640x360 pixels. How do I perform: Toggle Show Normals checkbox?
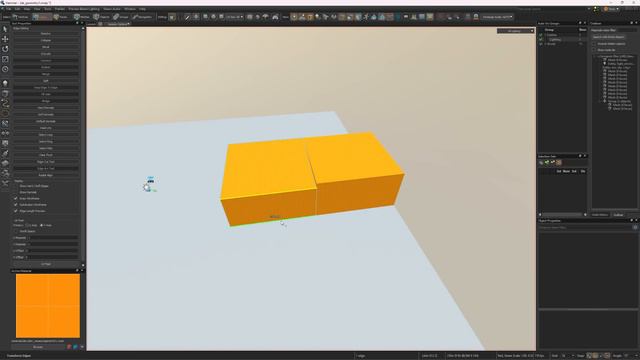[16, 192]
